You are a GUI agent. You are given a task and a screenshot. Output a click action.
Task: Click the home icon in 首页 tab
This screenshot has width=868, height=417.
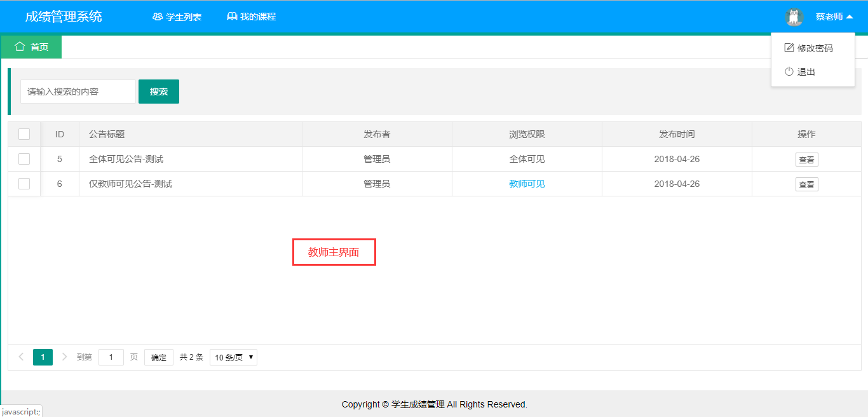[20, 46]
